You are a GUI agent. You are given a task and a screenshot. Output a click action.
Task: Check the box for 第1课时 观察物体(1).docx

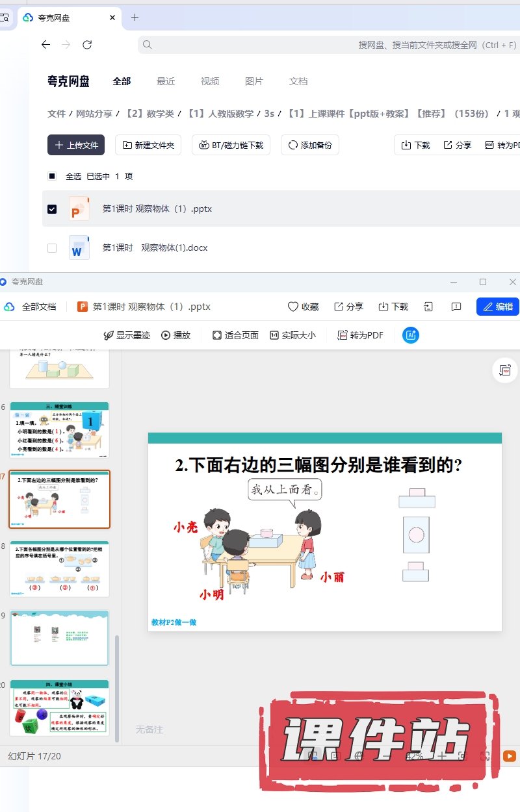pyautogui.click(x=52, y=248)
